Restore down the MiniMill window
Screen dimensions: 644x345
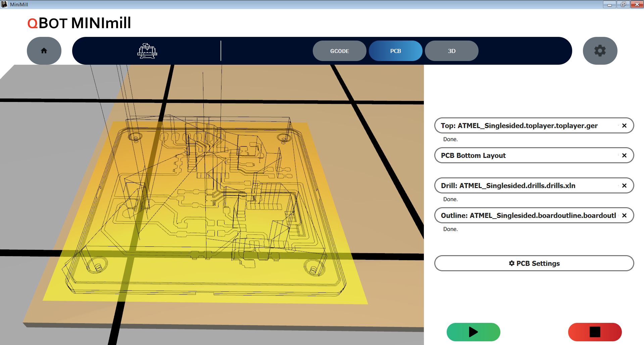point(623,4)
